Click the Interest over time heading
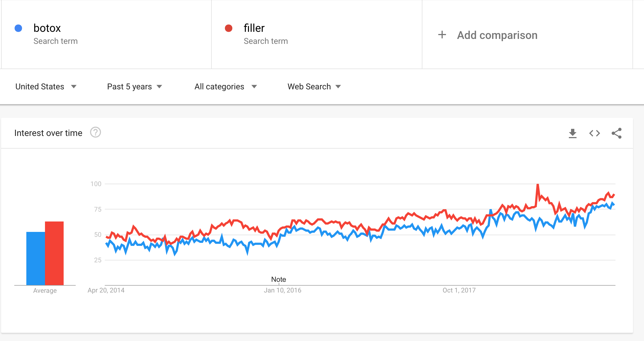This screenshot has height=341, width=644. tap(48, 133)
